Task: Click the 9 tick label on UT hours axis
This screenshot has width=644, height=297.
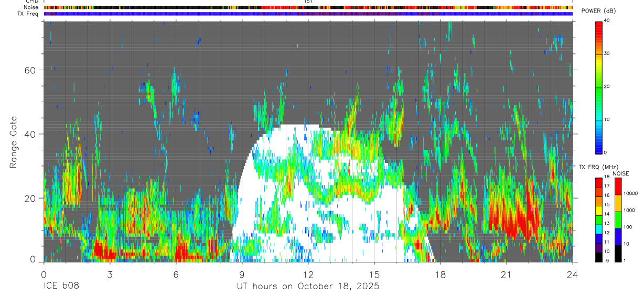Action: pos(242,274)
